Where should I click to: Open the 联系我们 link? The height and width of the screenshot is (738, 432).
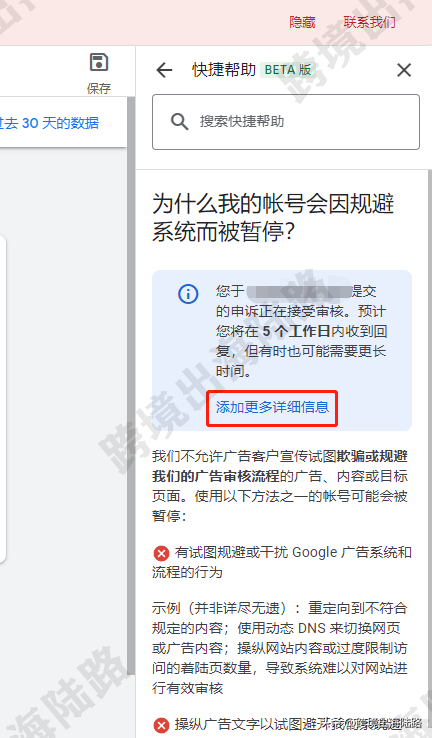(369, 22)
